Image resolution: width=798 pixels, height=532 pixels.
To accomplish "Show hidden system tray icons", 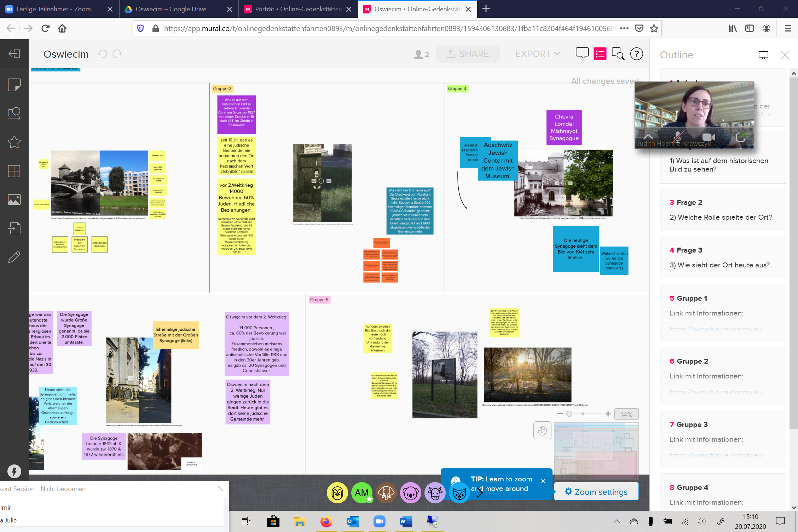I will pos(617,521).
